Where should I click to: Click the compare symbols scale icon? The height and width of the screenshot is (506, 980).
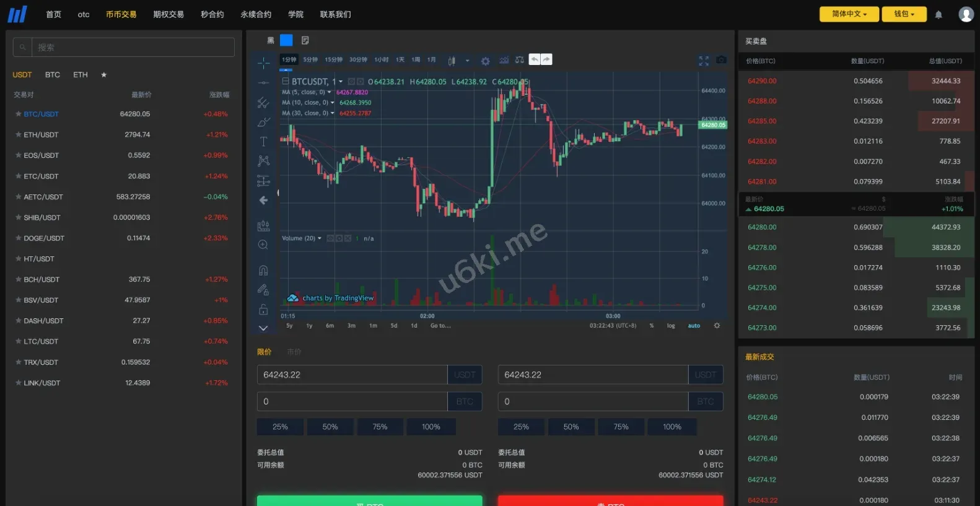tap(519, 60)
